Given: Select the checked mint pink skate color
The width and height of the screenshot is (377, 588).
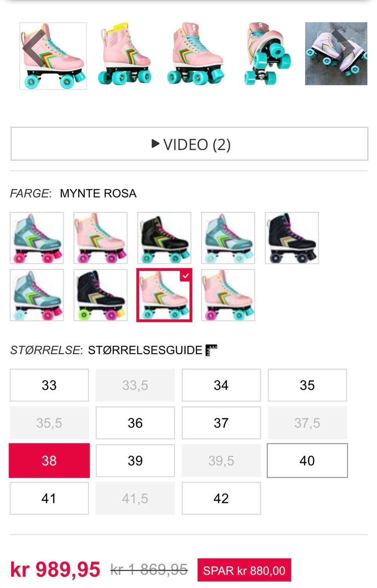Looking at the screenshot, I should [164, 295].
